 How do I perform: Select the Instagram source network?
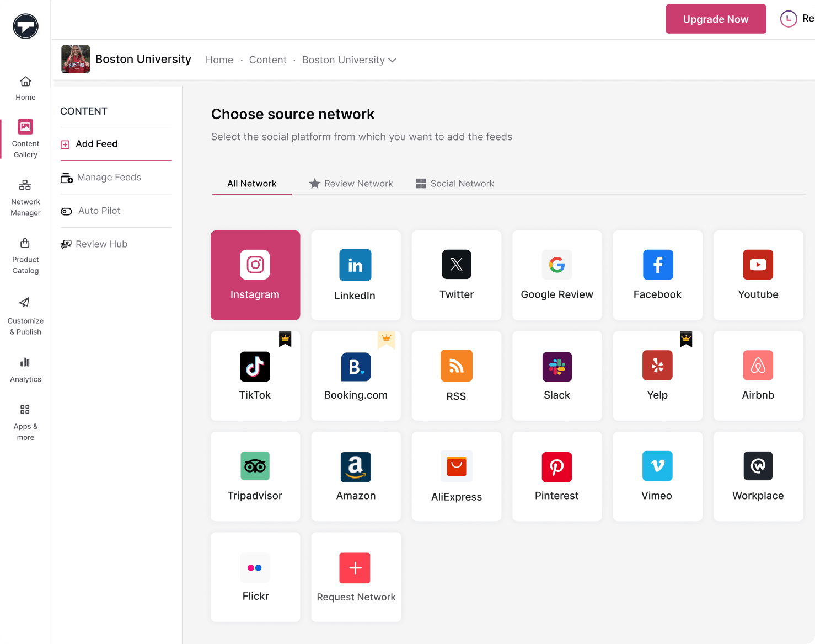tap(255, 275)
